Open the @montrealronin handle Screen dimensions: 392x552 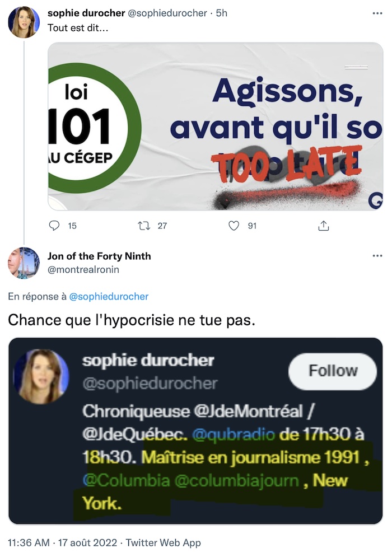(x=83, y=270)
